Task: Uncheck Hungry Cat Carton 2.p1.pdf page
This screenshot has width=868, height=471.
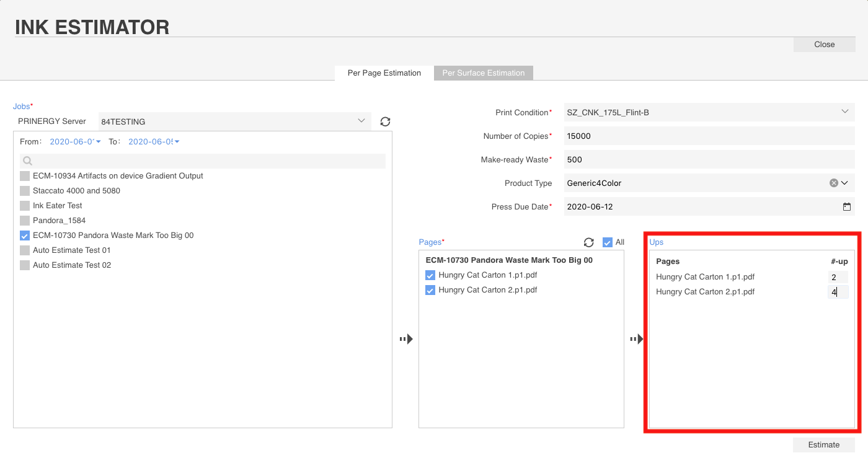Action: pos(430,290)
